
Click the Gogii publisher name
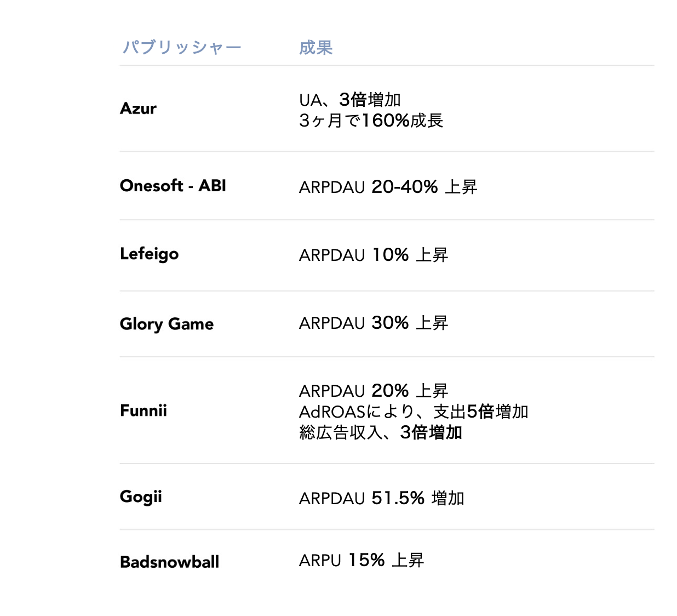click(x=141, y=497)
